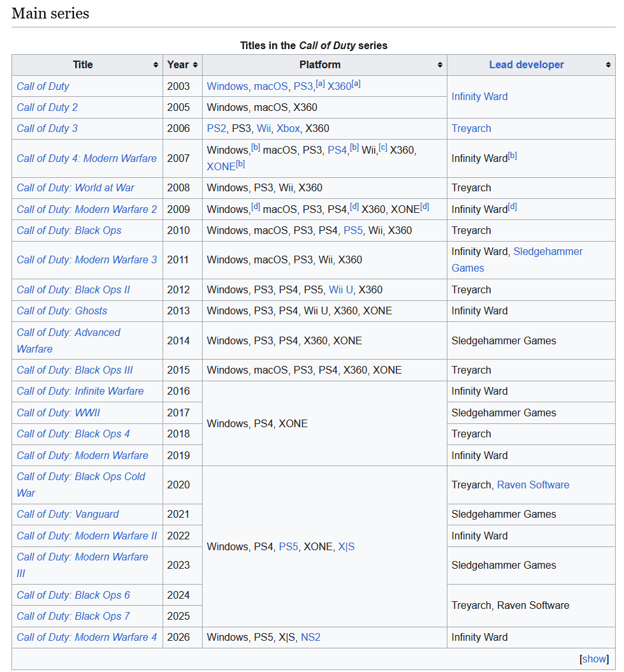Screen dimensions: 624x672
Task: Open the Raven Software link in 2020 row
Action: tap(533, 485)
